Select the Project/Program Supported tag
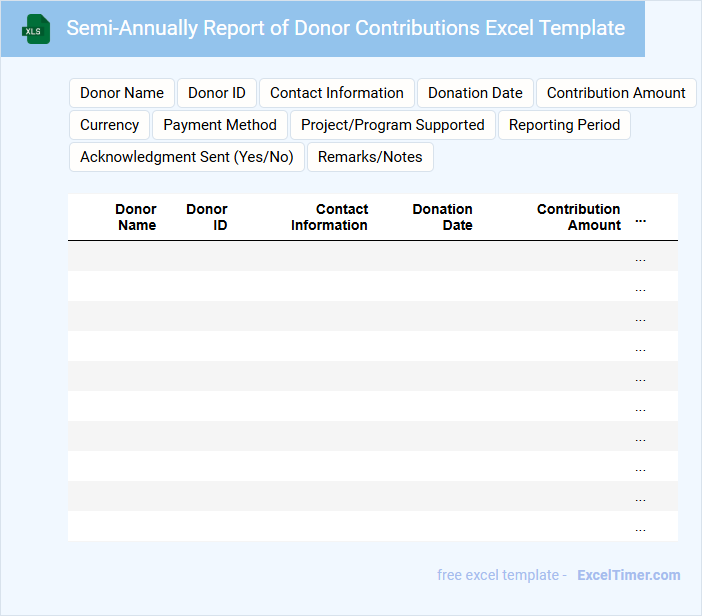 (x=392, y=125)
